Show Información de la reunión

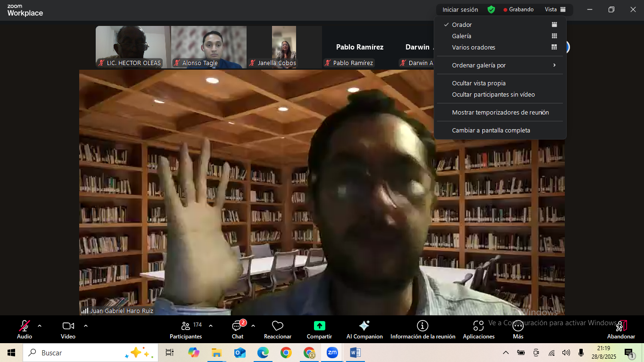tap(422, 326)
